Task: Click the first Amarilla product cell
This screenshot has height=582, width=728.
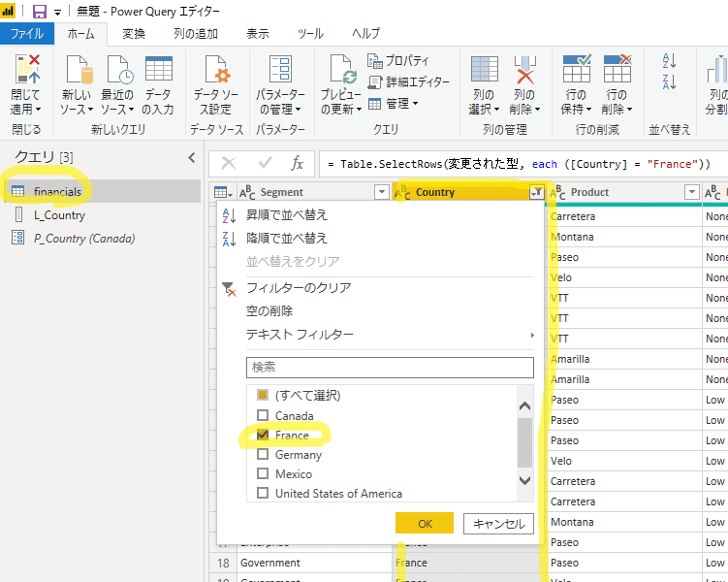Action: pos(625,359)
